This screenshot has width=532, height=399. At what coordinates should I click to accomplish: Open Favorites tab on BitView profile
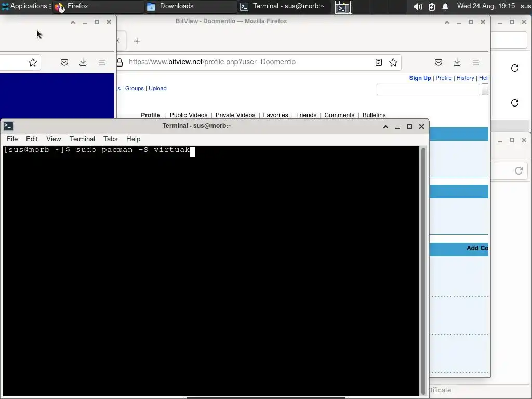(275, 115)
